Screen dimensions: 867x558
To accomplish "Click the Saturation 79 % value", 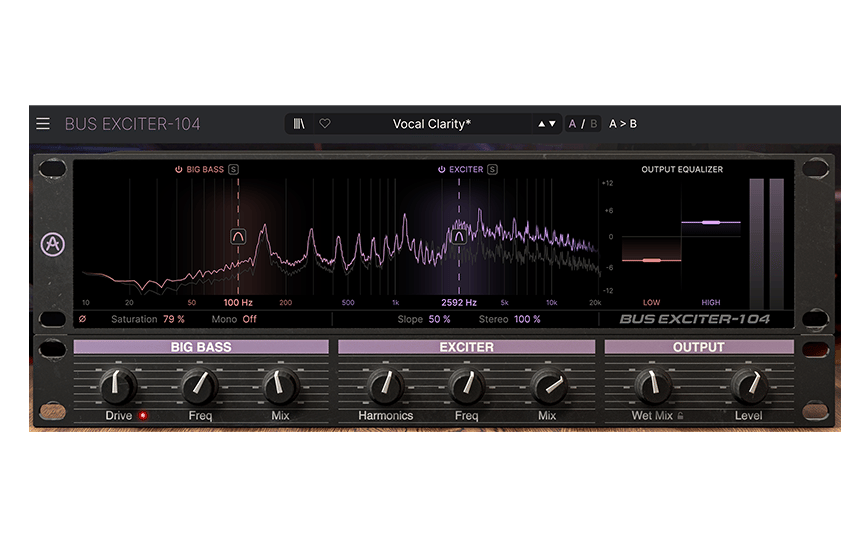I will (x=173, y=320).
